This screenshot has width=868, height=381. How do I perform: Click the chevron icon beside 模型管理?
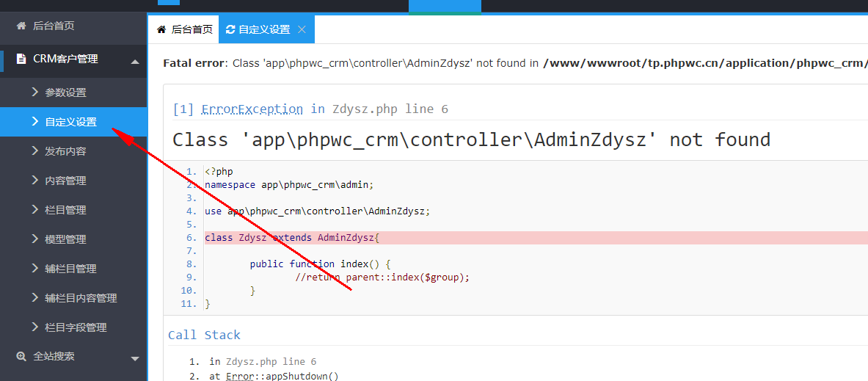click(x=35, y=239)
